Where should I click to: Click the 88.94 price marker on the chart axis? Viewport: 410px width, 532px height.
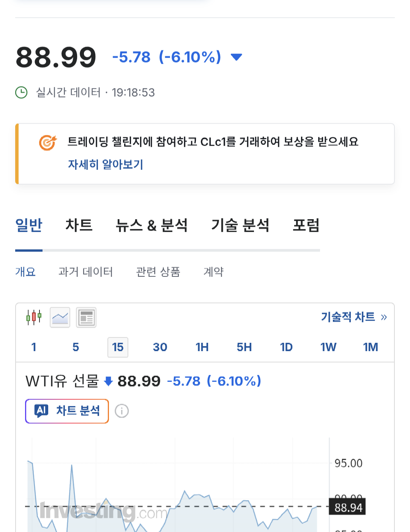click(347, 507)
